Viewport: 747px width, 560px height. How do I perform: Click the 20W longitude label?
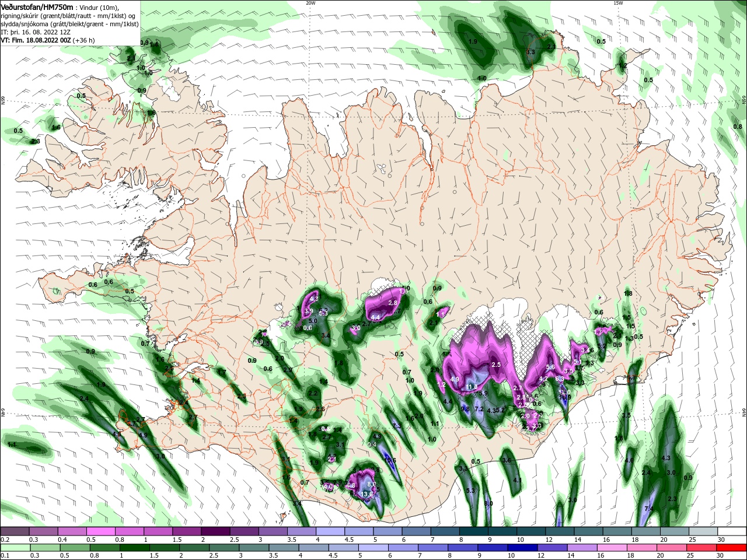click(310, 3)
